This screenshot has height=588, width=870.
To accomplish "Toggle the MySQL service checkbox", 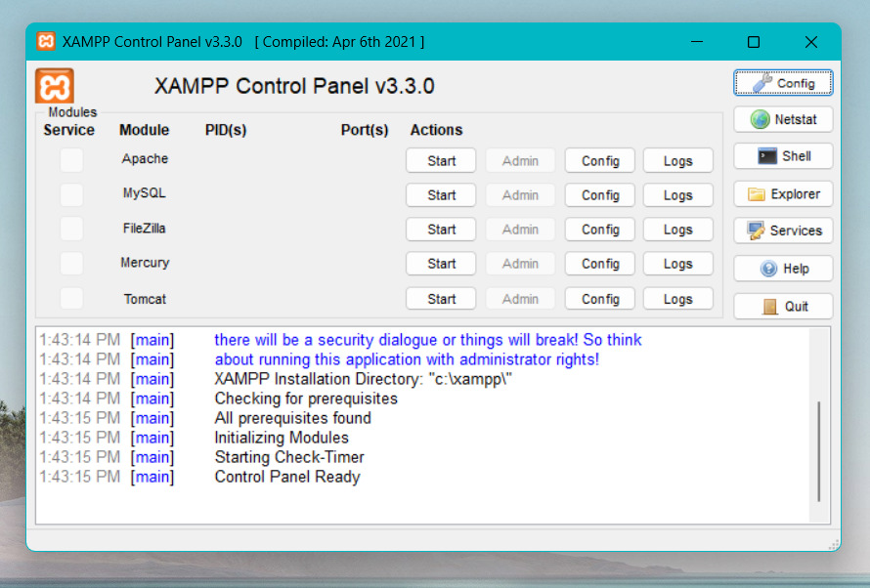I will click(x=71, y=194).
